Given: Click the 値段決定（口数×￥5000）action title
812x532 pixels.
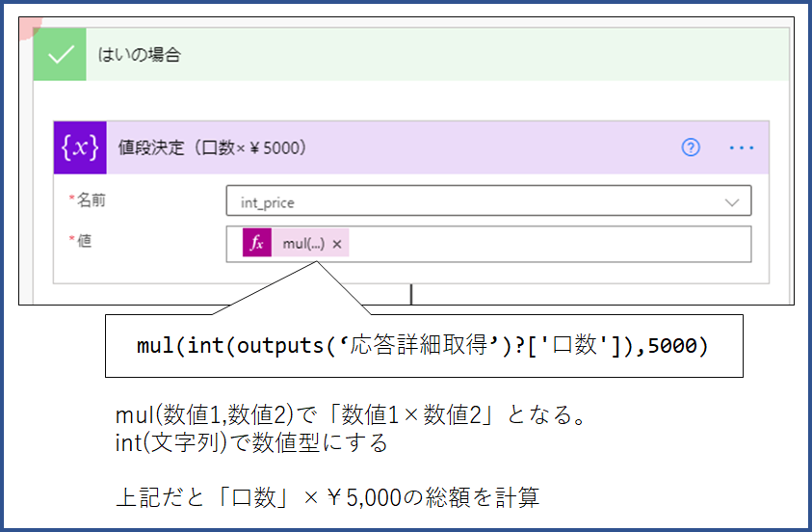Looking at the screenshot, I should [x=212, y=148].
